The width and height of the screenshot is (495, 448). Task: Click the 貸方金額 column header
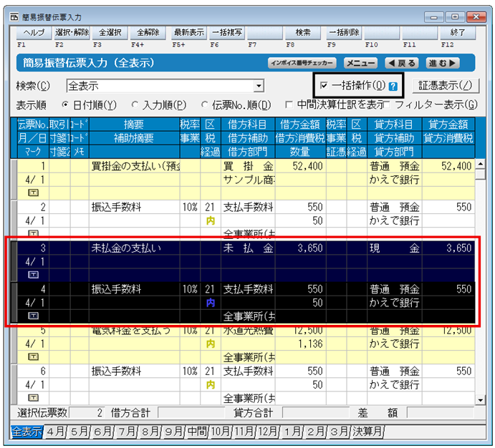coord(448,125)
